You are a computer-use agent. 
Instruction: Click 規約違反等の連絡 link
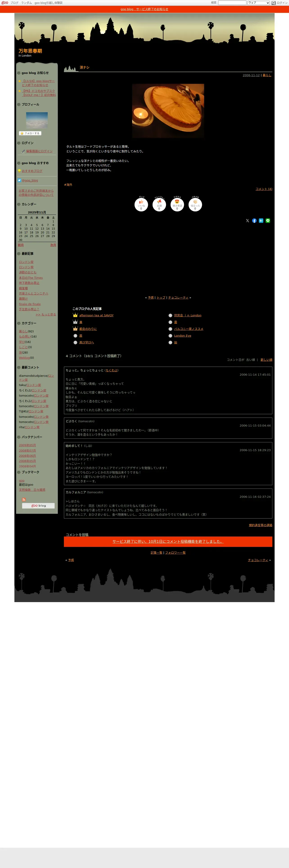260,525
